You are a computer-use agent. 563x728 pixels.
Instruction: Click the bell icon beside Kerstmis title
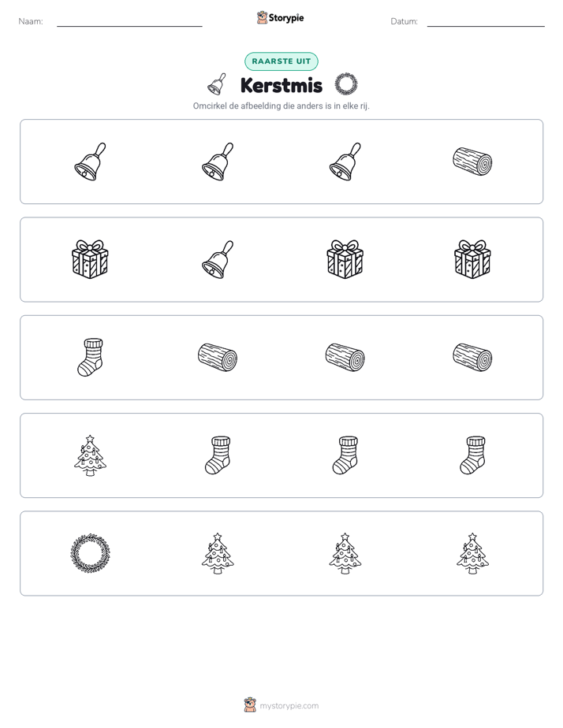tap(217, 84)
